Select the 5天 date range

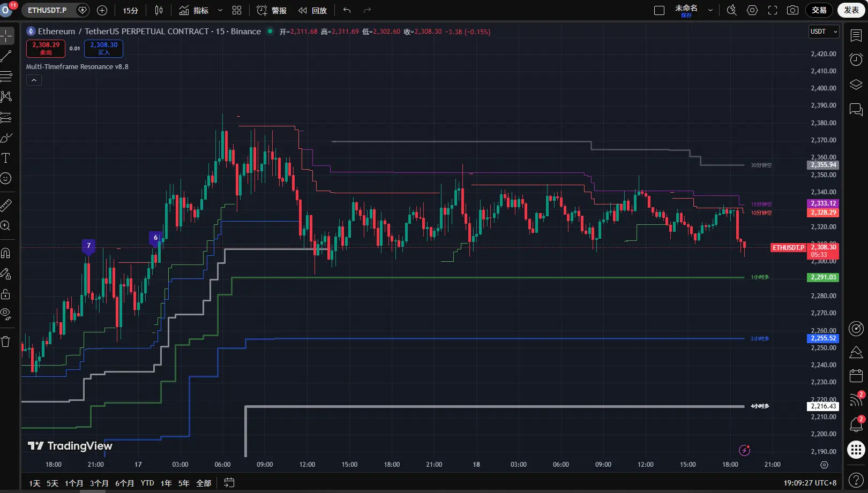(53, 483)
